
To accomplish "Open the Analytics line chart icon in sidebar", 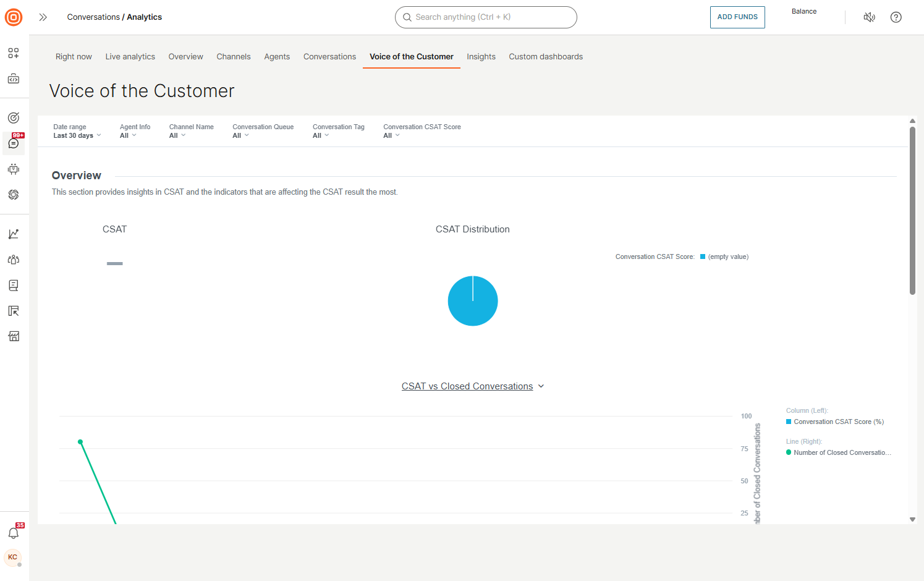I will pyautogui.click(x=13, y=234).
